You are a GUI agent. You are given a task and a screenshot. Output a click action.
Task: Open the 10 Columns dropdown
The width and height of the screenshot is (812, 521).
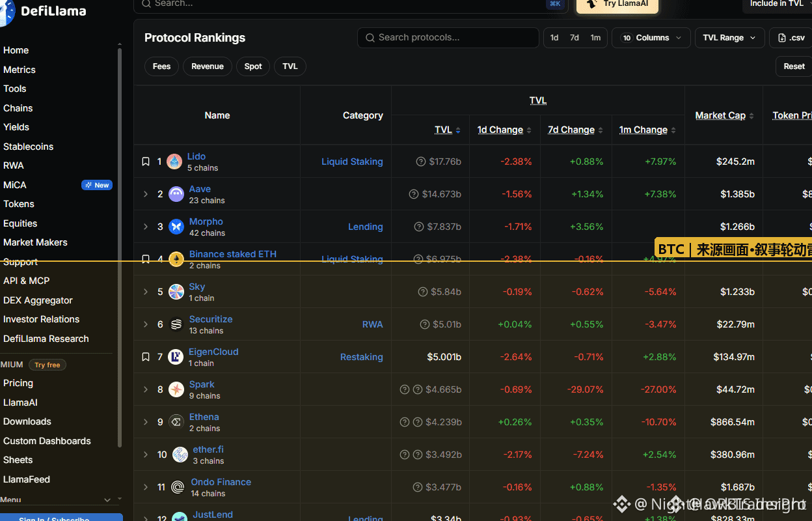click(651, 38)
